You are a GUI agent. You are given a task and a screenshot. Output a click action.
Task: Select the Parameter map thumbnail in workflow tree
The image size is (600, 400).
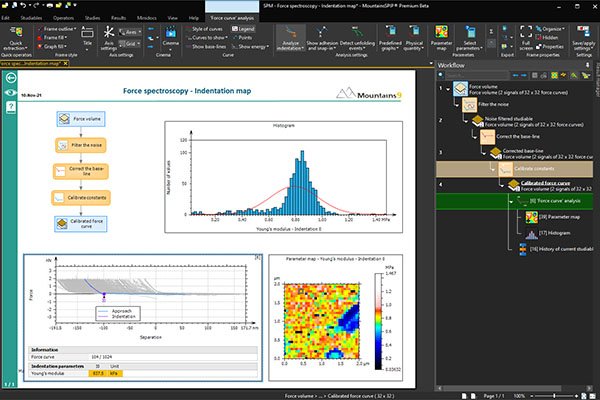pos(531,217)
